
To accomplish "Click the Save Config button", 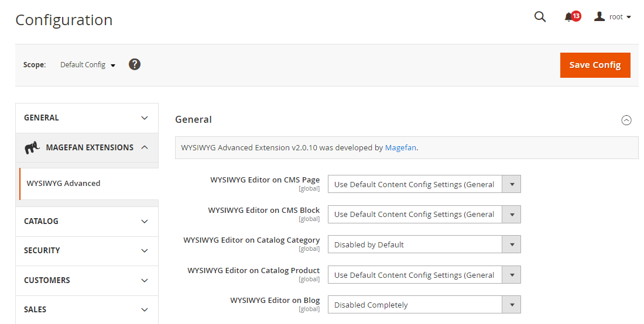I will 595,65.
